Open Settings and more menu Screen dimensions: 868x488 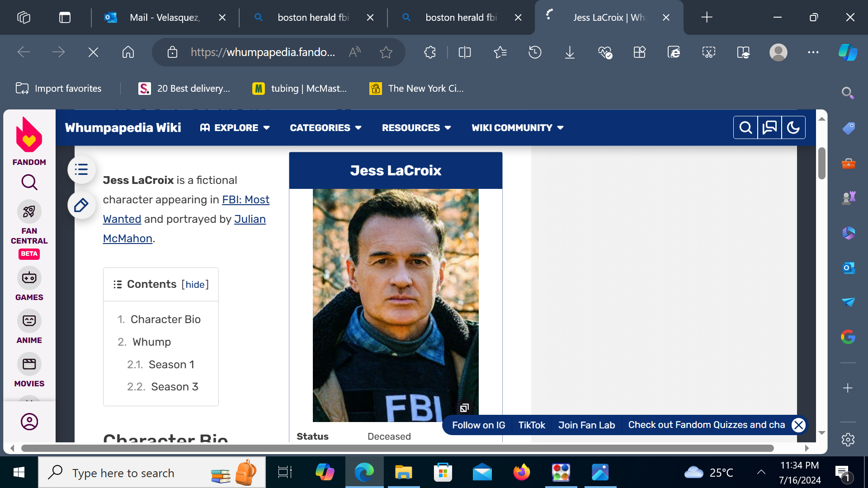click(813, 52)
